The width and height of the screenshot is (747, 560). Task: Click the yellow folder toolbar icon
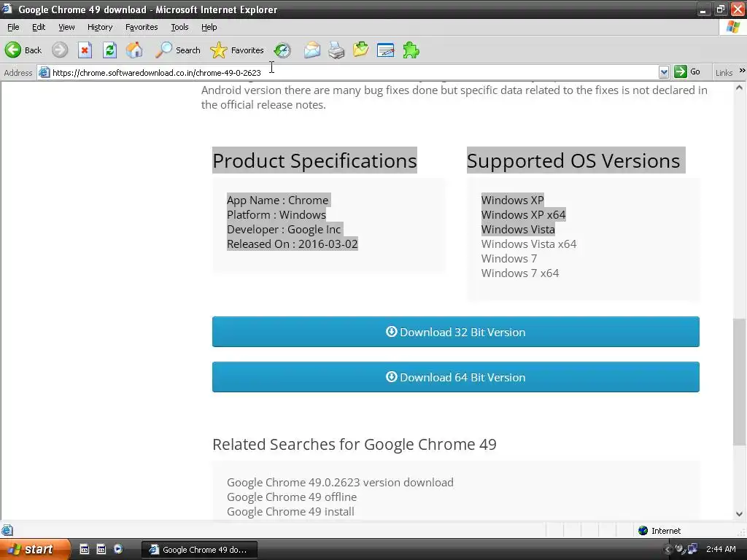[x=360, y=50]
